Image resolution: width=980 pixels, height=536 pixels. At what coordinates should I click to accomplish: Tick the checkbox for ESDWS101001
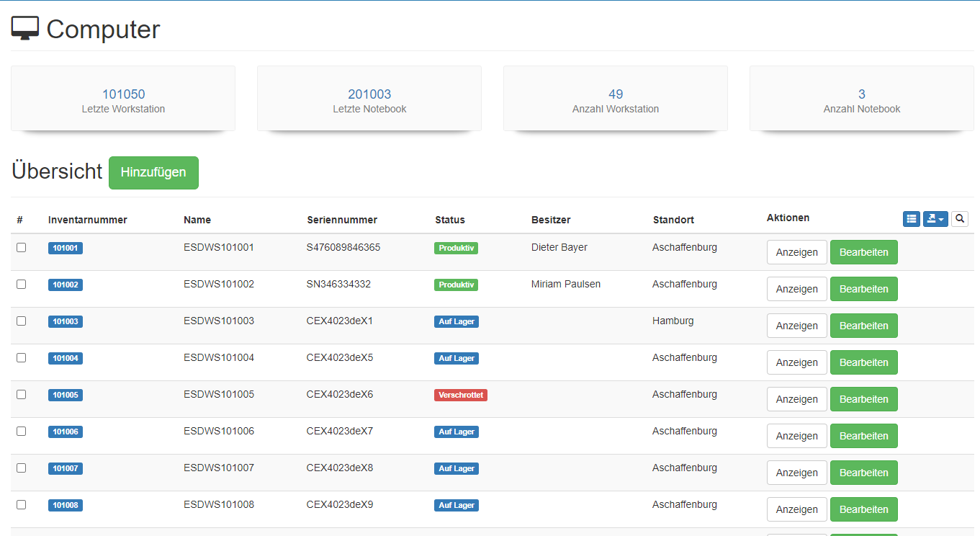tap(22, 247)
